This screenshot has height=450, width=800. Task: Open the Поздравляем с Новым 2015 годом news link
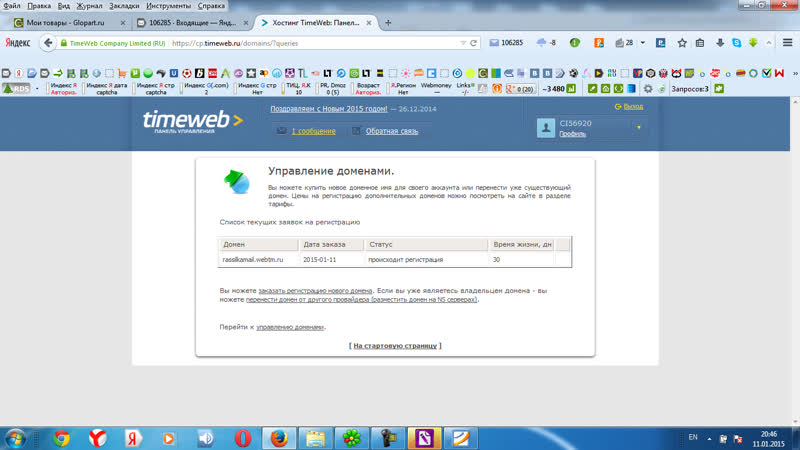pyautogui.click(x=329, y=109)
